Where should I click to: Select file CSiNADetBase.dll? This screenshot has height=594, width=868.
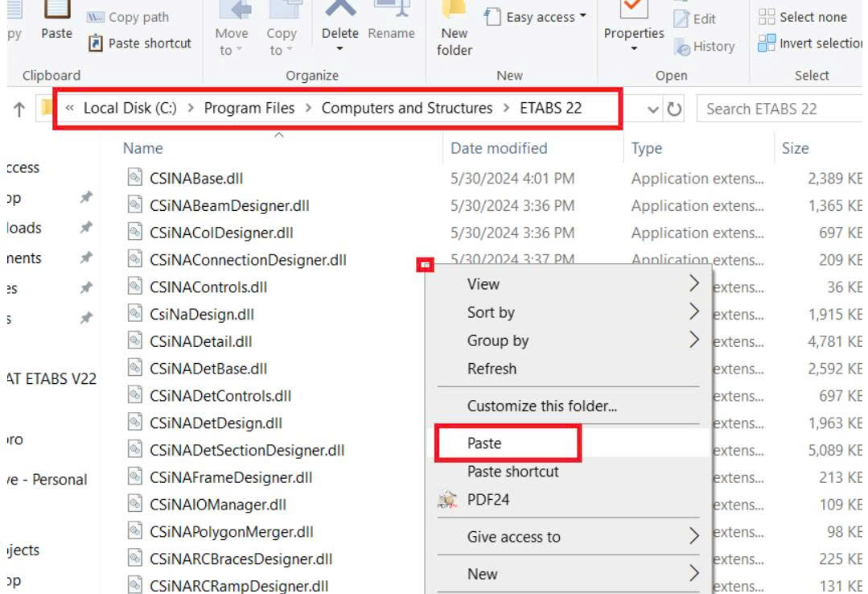tap(208, 369)
